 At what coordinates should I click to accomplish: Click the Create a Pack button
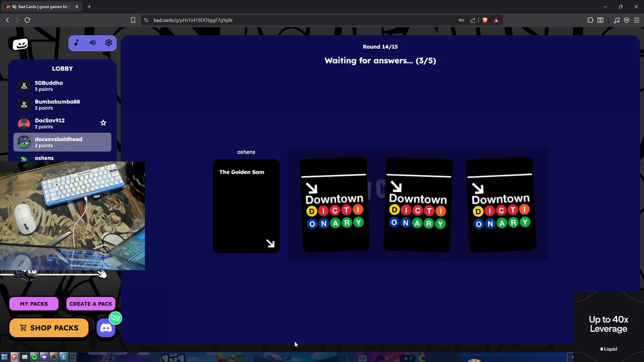(91, 304)
